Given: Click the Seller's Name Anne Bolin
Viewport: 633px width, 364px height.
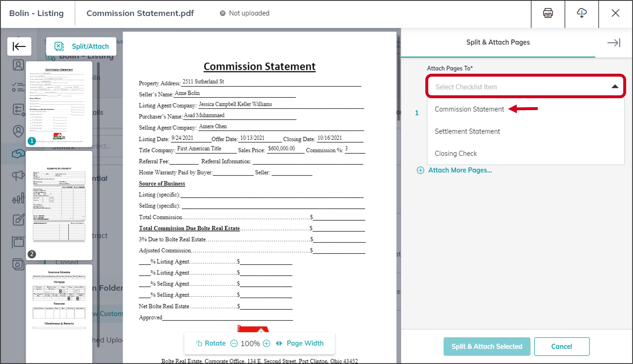Looking at the screenshot, I should point(187,93).
